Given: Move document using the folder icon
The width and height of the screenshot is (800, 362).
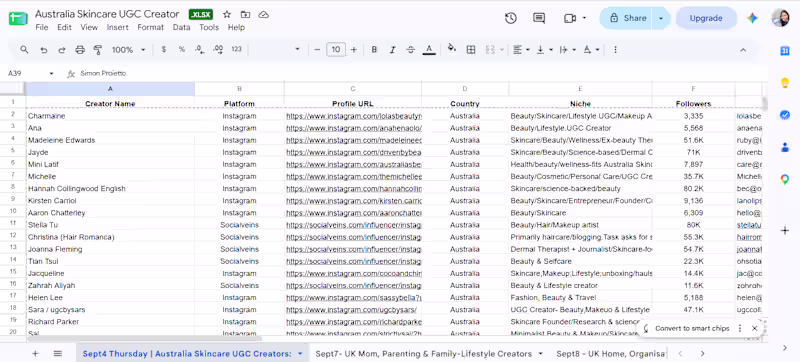Looking at the screenshot, I should point(245,15).
